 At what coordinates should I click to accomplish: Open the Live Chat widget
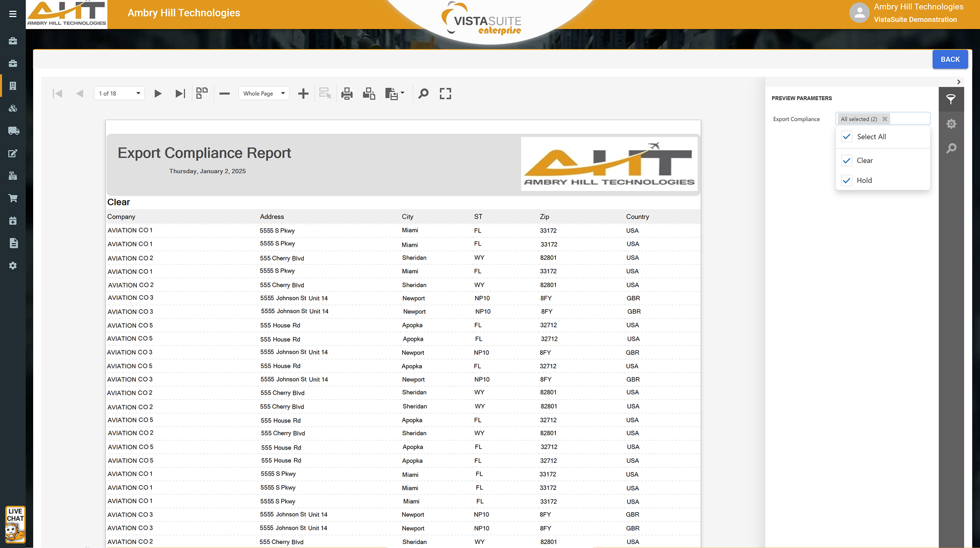tap(15, 524)
